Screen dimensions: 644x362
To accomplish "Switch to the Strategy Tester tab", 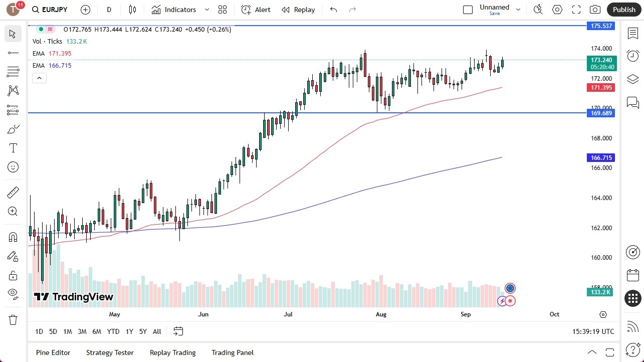I will [110, 352].
